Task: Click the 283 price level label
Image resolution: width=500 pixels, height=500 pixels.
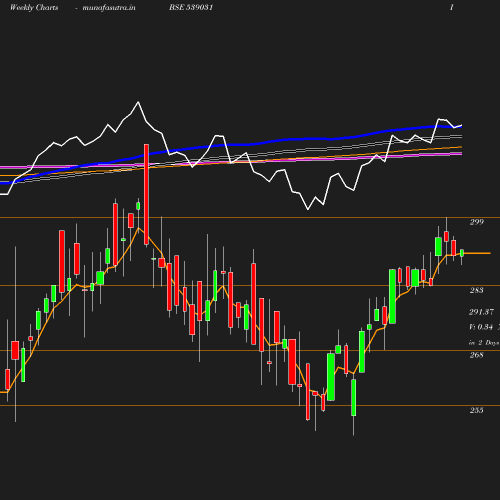Action: pyautogui.click(x=477, y=290)
